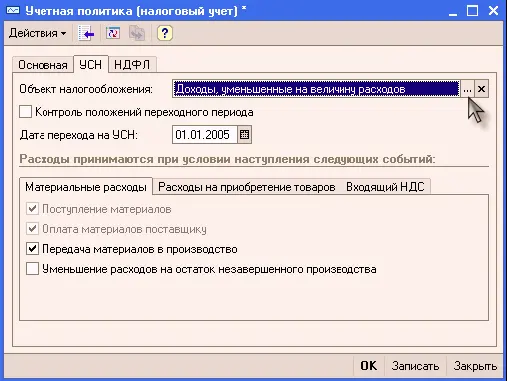Image resolution: width=507 pixels, height=381 pixels.
Task: Click the go-to-list arrow toolbar icon
Action: (86, 33)
